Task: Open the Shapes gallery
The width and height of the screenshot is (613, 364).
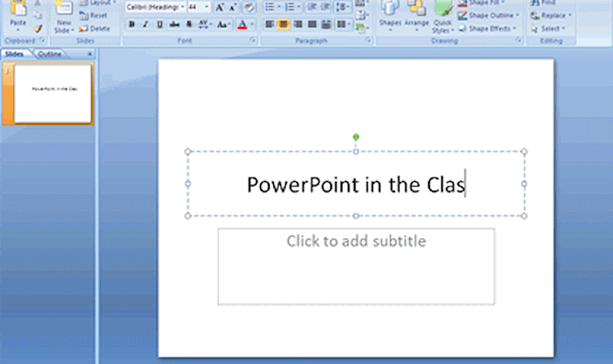Action: 390,15
